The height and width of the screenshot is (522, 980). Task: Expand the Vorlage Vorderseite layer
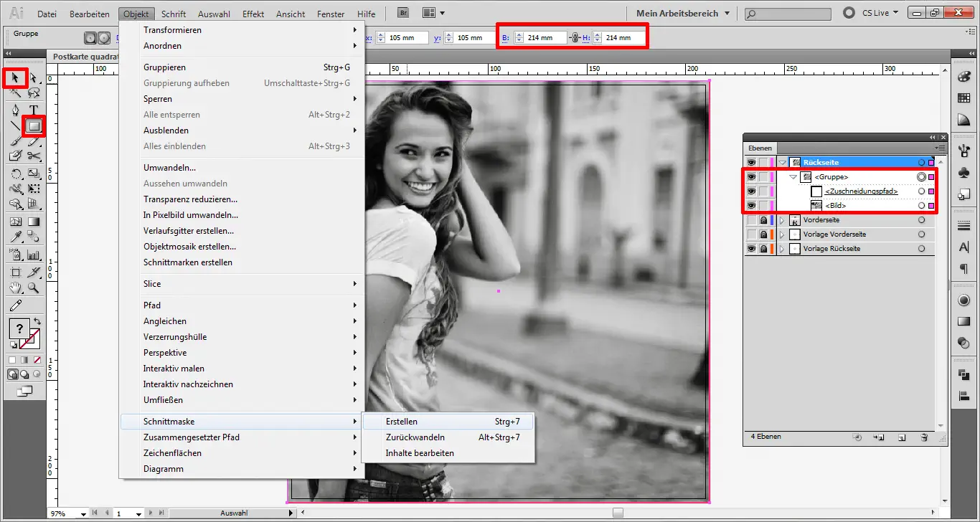point(782,234)
